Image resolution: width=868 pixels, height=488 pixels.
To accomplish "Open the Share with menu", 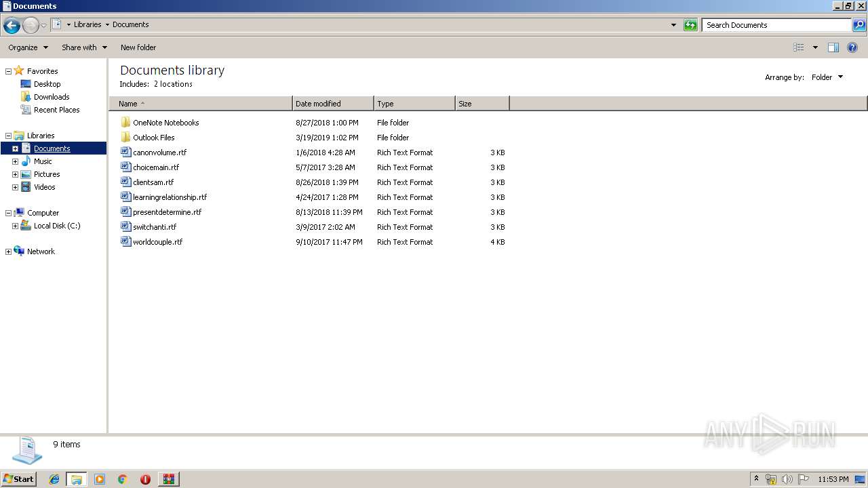I will pos(84,47).
